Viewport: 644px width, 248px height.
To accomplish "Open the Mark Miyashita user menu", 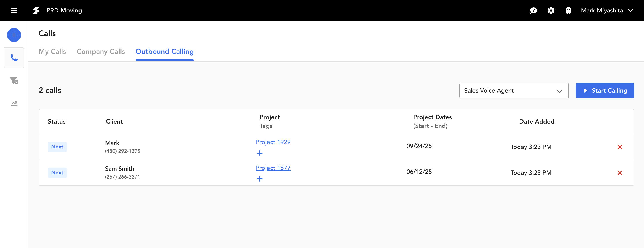I will pos(607,10).
